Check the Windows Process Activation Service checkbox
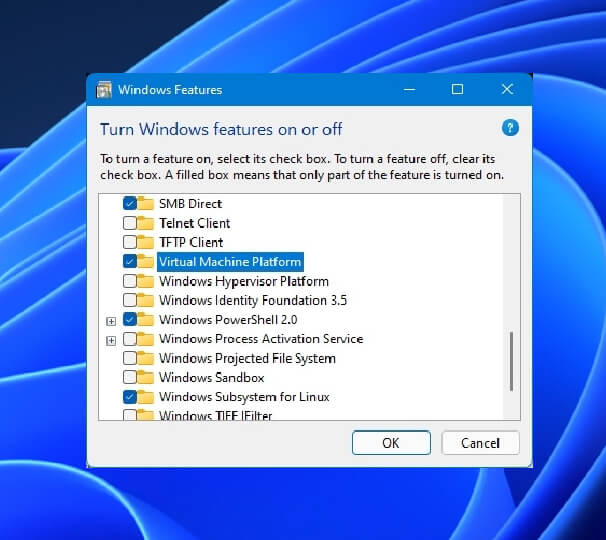This screenshot has width=606, height=540. pos(130,339)
